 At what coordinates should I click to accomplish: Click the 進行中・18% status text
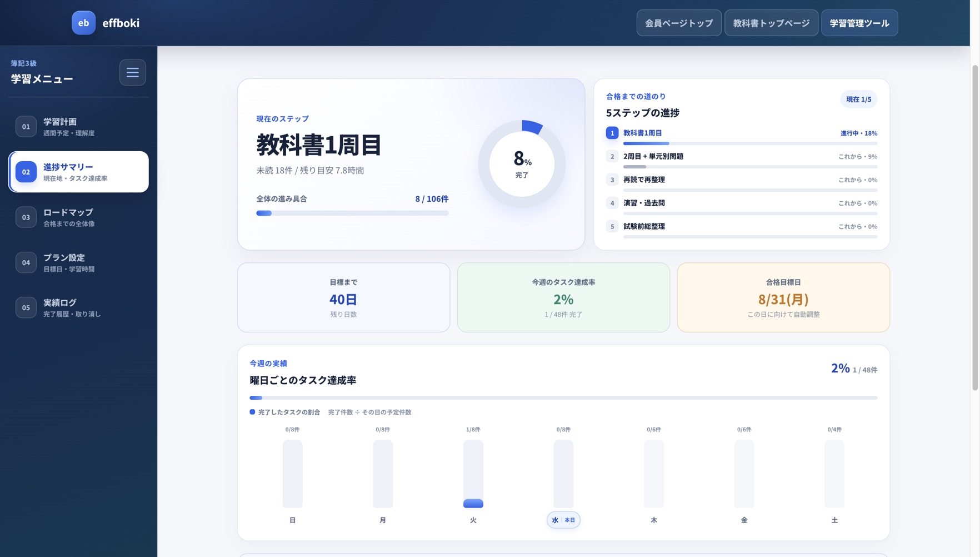click(859, 133)
